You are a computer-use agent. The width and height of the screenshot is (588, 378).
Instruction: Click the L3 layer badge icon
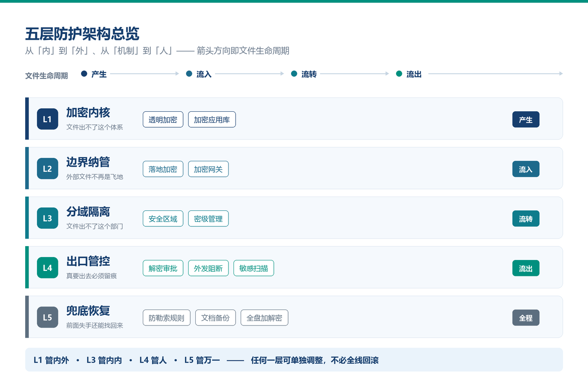(47, 218)
